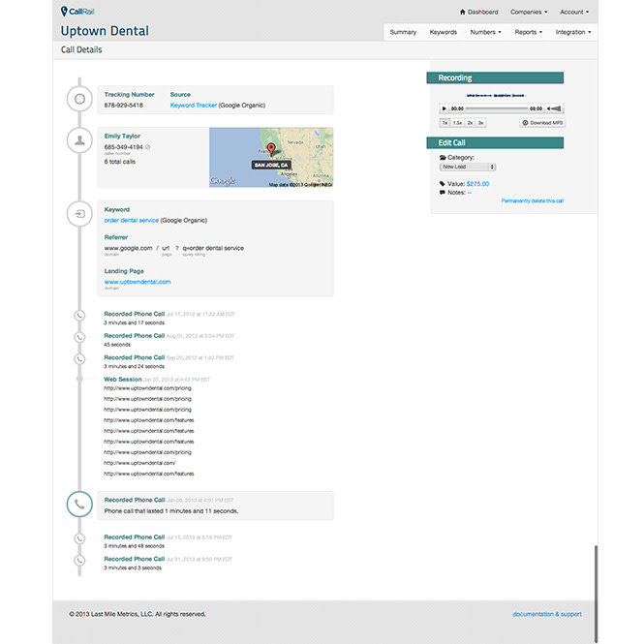644x644 pixels.
Task: Set playback speed to 3x
Action: point(481,123)
